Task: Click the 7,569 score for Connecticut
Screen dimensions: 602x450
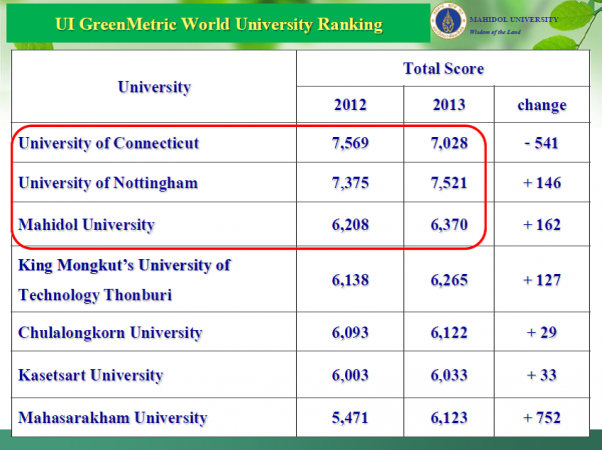Action: point(350,143)
